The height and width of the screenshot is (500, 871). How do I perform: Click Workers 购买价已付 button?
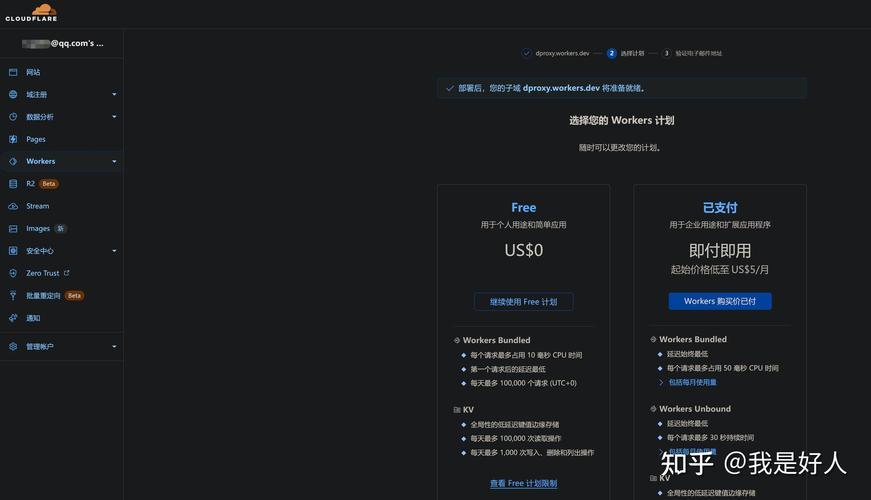pos(720,301)
